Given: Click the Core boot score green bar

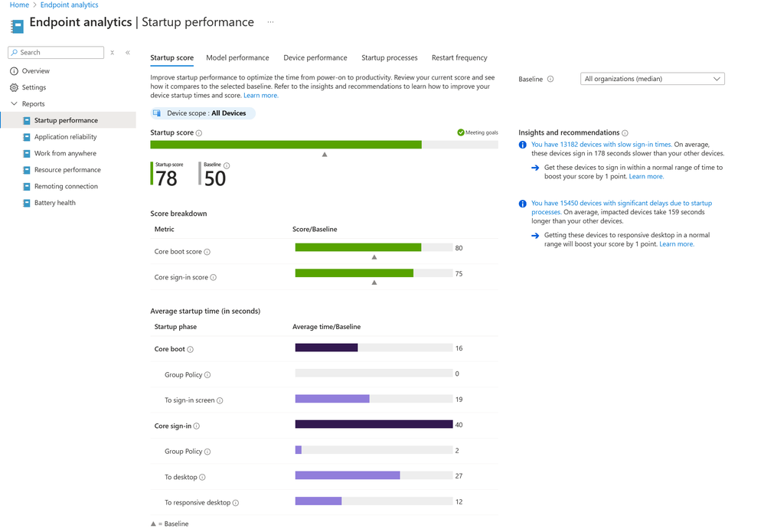Looking at the screenshot, I should point(358,247).
